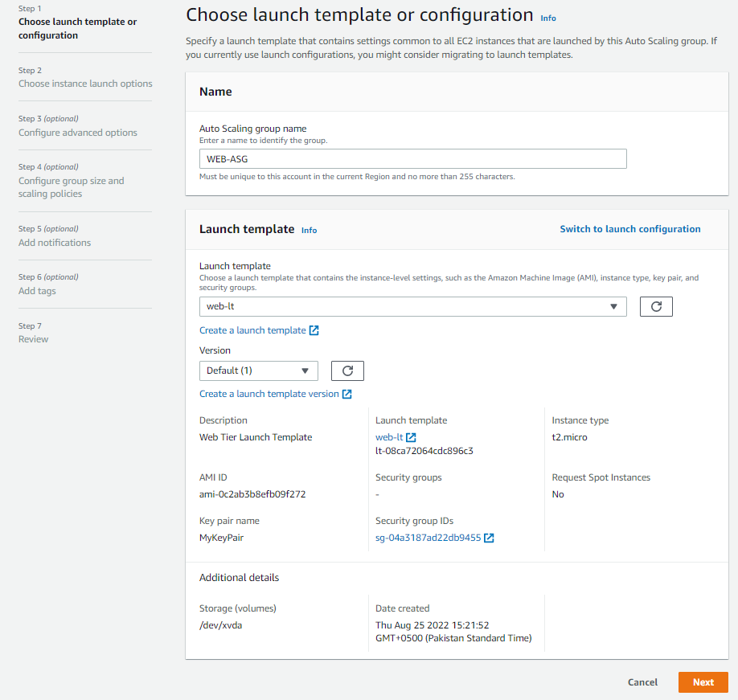The height and width of the screenshot is (700, 738).
Task: Refresh the launch template list
Action: pyautogui.click(x=656, y=307)
